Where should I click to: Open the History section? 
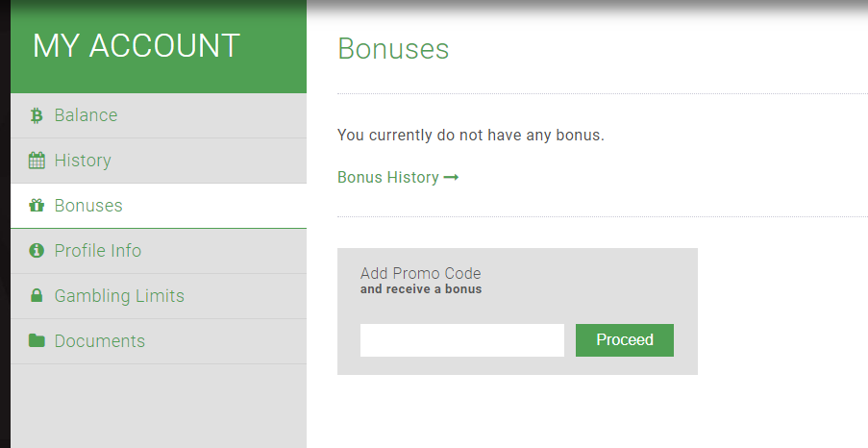(159, 161)
